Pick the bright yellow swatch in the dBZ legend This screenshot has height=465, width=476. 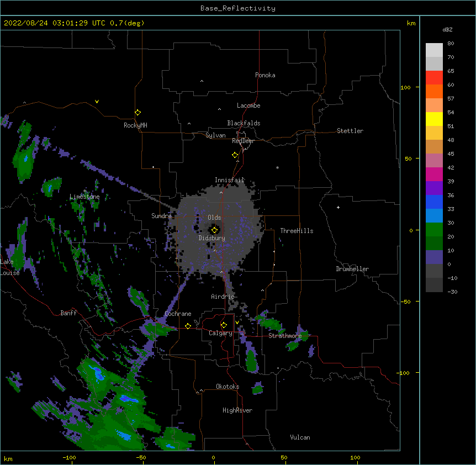point(434,119)
